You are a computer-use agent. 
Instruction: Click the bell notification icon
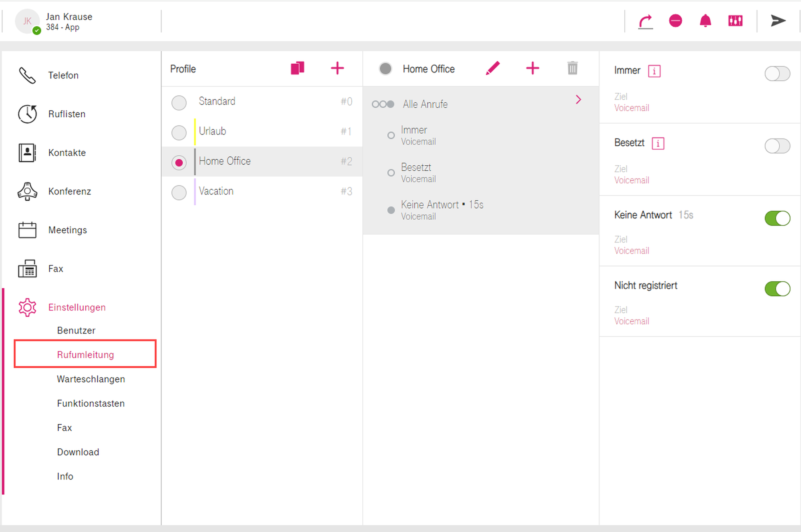tap(705, 21)
